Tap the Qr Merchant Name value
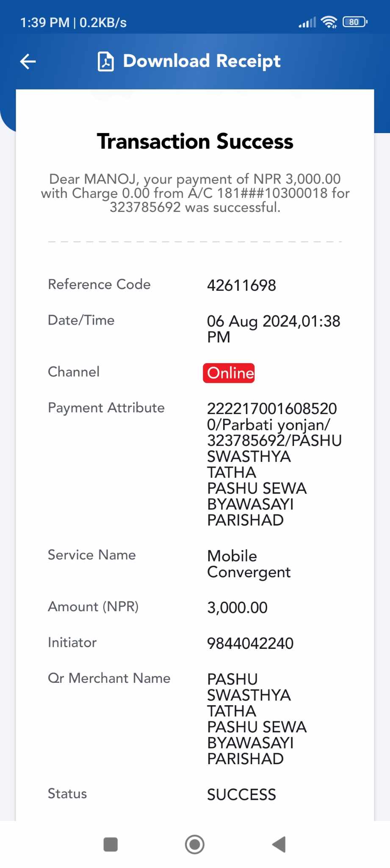Screen dimensions: 390x868 click(257, 719)
